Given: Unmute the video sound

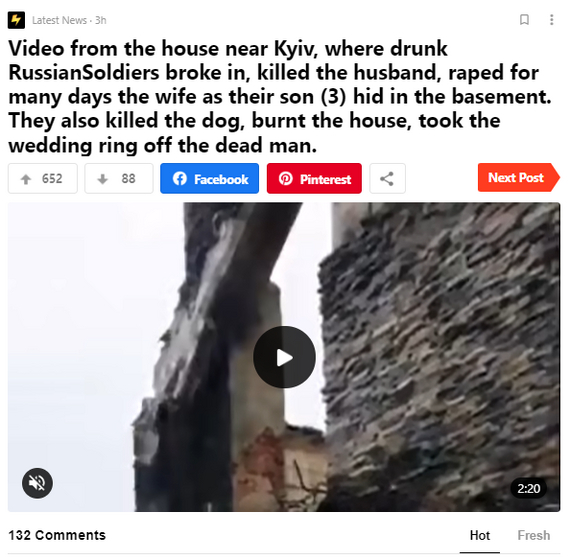Looking at the screenshot, I should [37, 483].
